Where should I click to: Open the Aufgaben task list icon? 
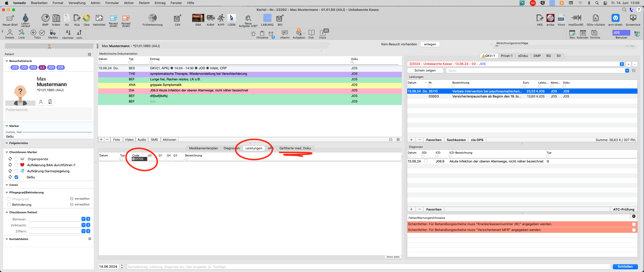click(299, 34)
